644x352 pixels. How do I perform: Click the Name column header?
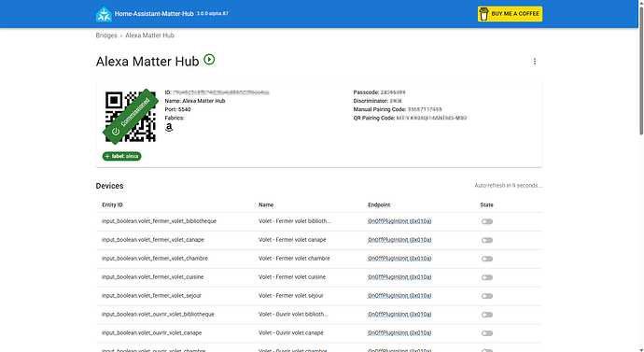[266, 204]
